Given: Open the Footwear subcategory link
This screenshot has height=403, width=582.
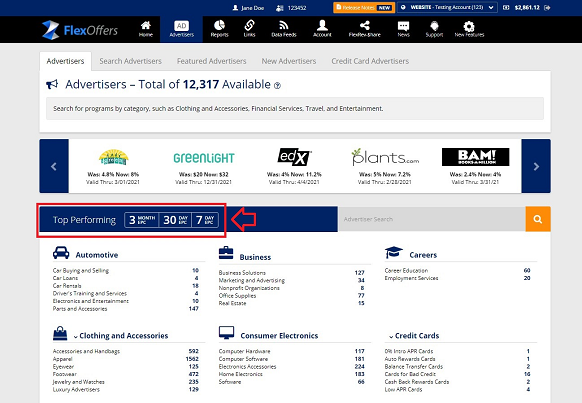Looking at the screenshot, I should click(x=65, y=374).
